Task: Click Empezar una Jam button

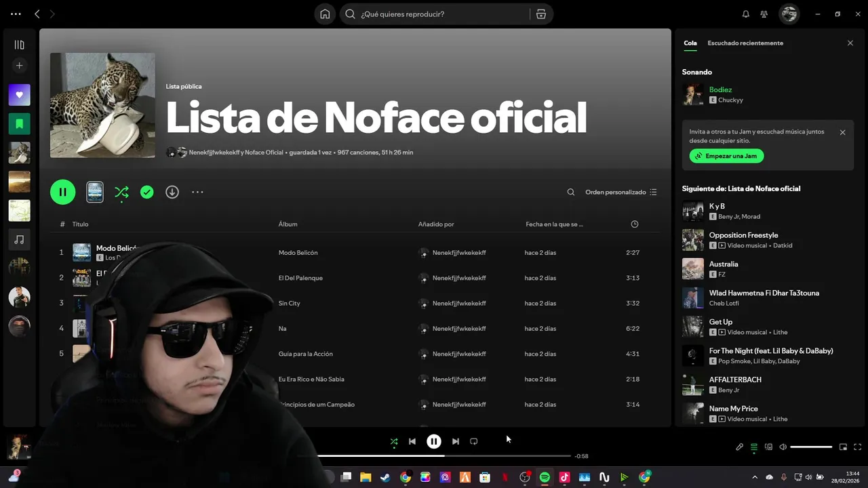Action: click(x=727, y=156)
